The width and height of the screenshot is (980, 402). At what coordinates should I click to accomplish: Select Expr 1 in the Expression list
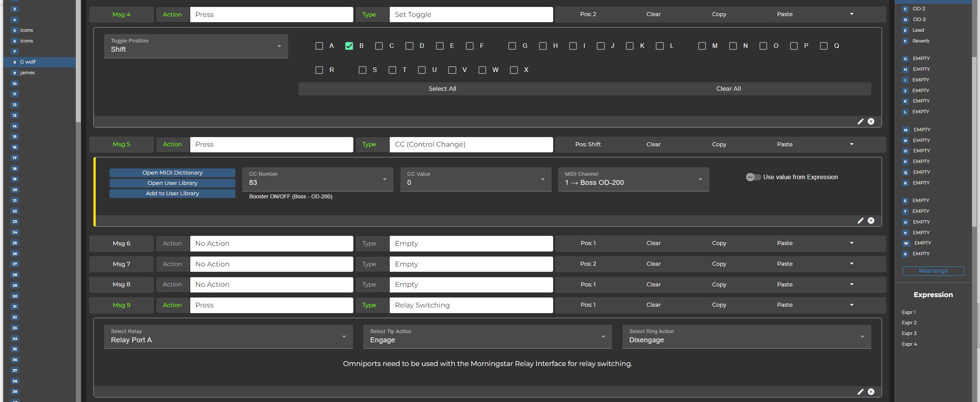pyautogui.click(x=908, y=312)
